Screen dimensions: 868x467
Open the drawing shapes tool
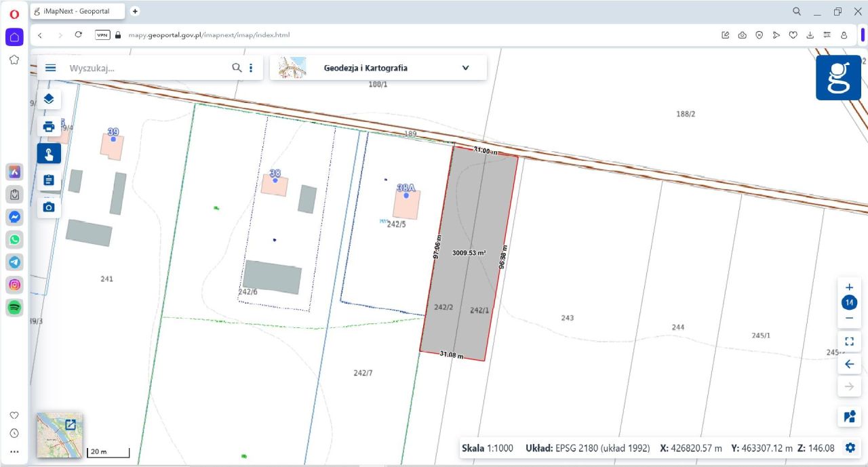(x=849, y=416)
